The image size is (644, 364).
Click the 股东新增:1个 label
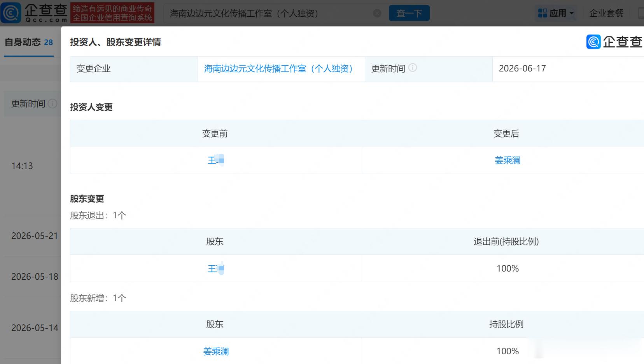click(x=98, y=298)
